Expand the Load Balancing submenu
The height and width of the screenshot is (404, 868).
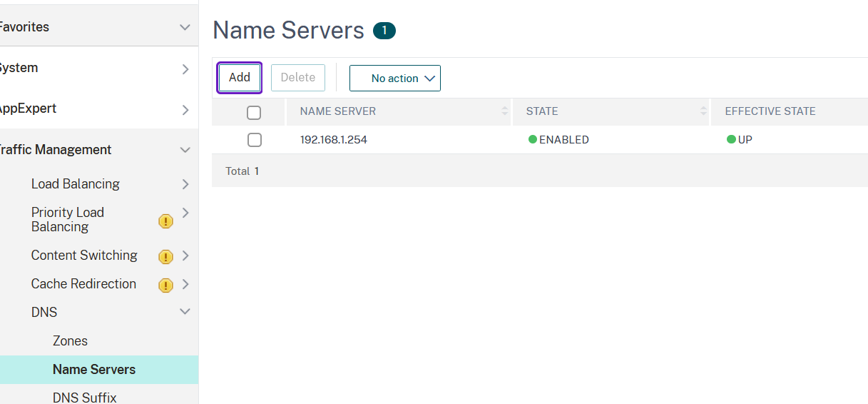[185, 184]
